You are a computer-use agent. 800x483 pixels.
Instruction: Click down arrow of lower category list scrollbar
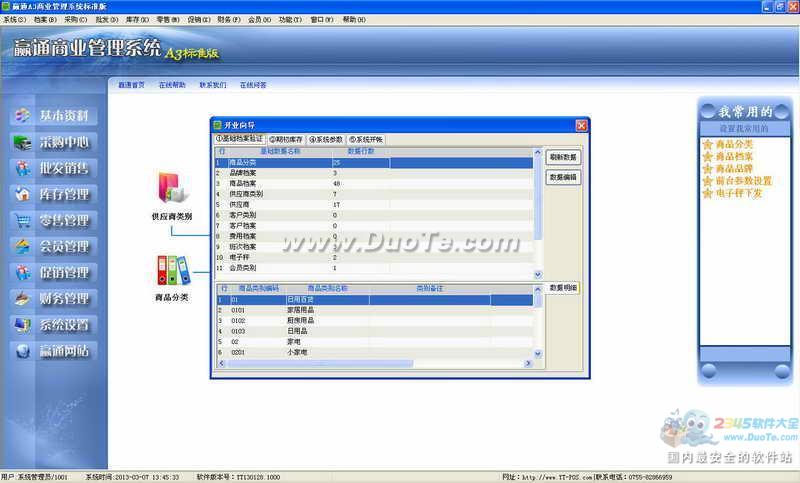[538, 353]
